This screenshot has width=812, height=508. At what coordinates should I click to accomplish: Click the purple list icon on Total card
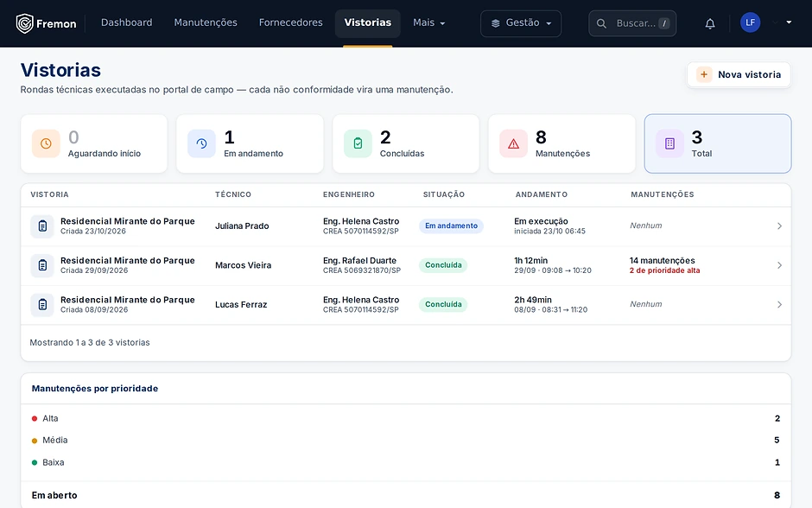669,143
